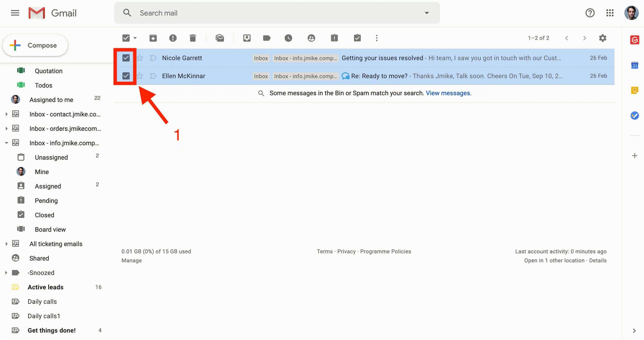Viewport: 644px width, 340px height.
Task: Open the Active leads label
Action: (x=46, y=287)
